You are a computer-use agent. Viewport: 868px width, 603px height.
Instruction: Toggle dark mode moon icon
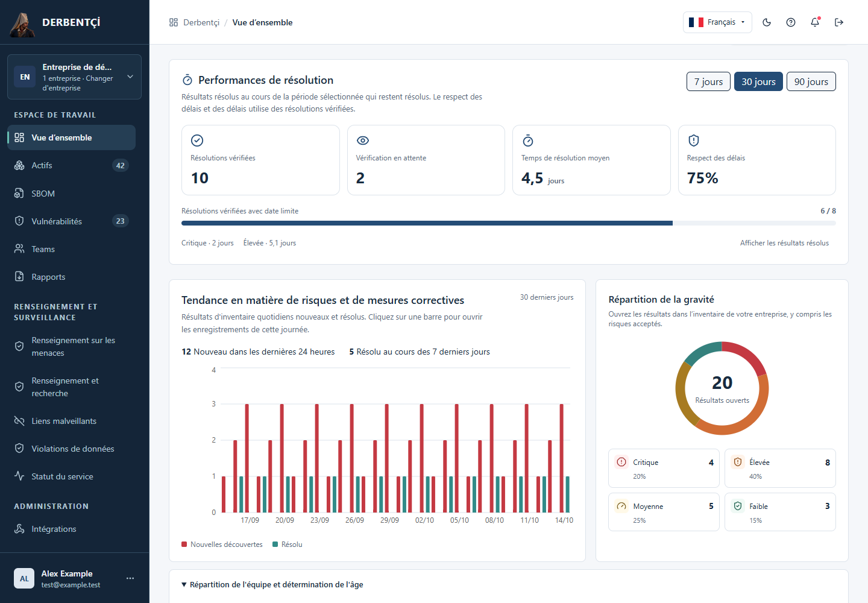point(767,22)
